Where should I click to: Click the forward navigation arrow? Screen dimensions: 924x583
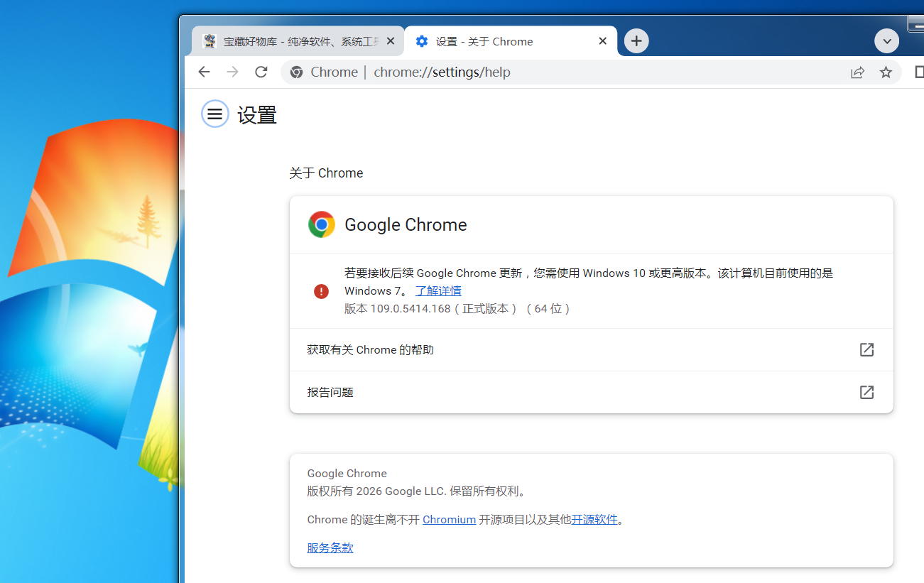point(232,72)
